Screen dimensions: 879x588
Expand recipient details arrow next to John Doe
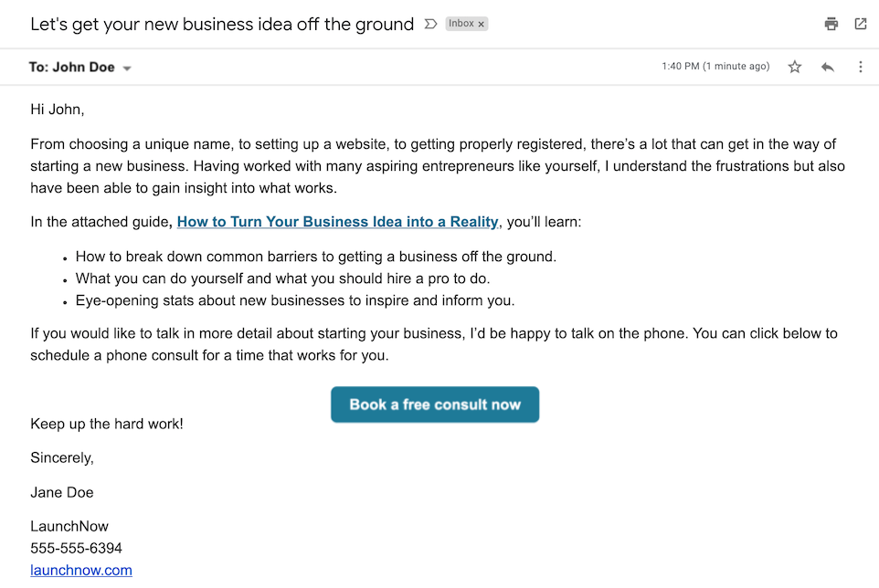tap(127, 68)
